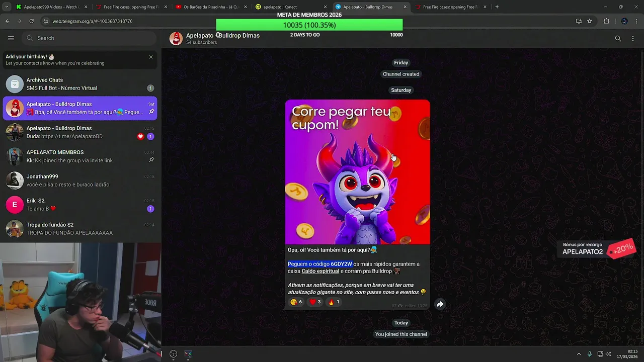644x362 pixels.
Task: Click the channel avatar in the header
Action: 176,38
